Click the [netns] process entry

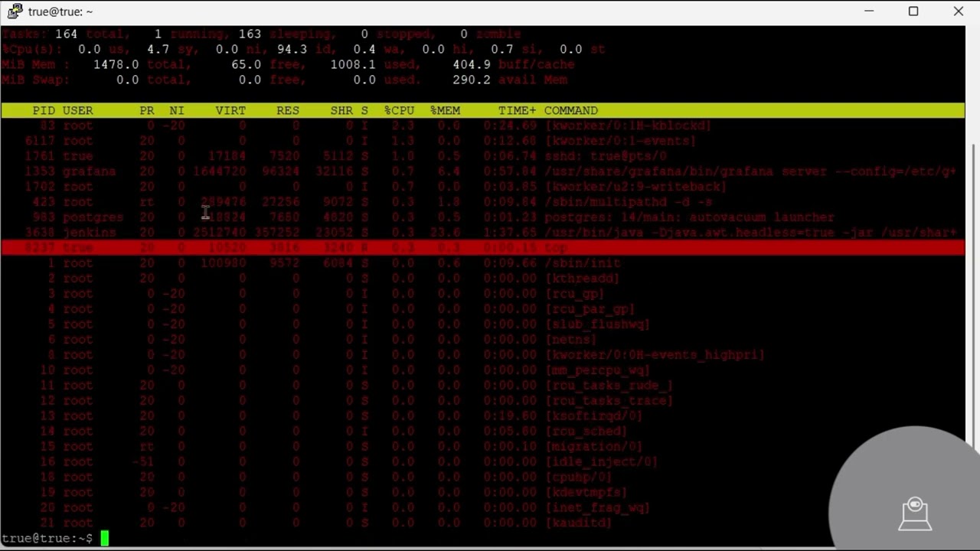click(x=570, y=340)
